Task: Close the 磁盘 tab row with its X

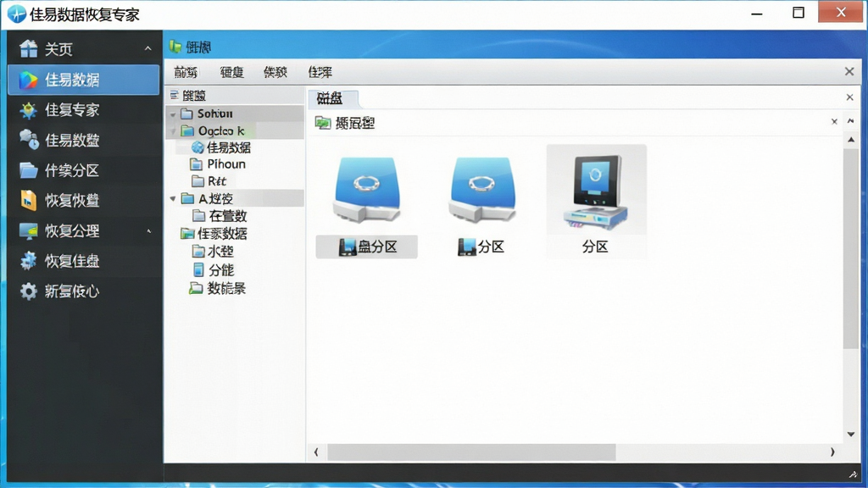Action: 849,97
